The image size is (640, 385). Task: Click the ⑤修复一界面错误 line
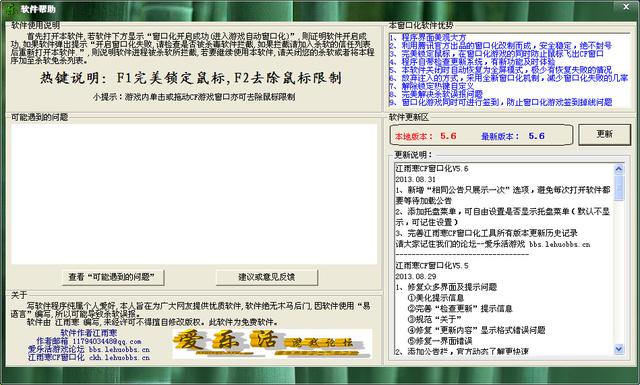[440, 340]
